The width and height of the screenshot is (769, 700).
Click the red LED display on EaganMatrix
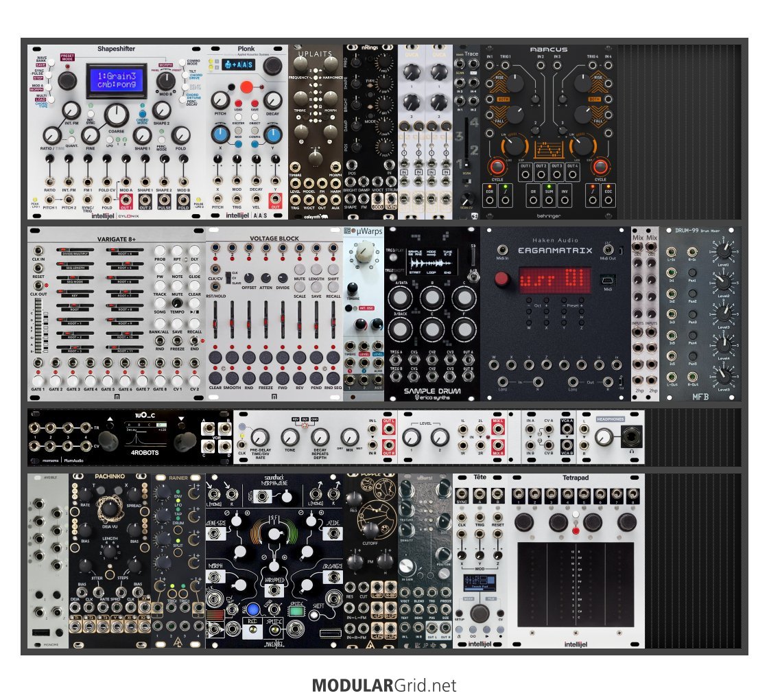pos(555,280)
